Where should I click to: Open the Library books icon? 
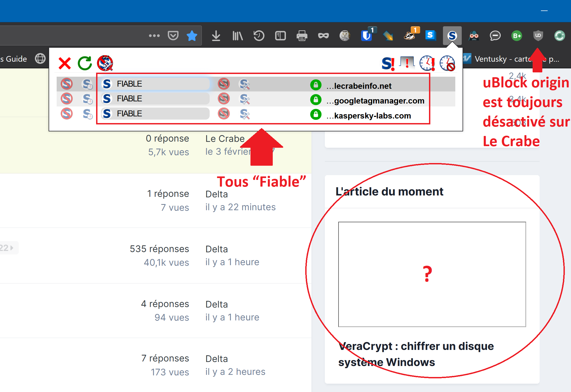238,36
